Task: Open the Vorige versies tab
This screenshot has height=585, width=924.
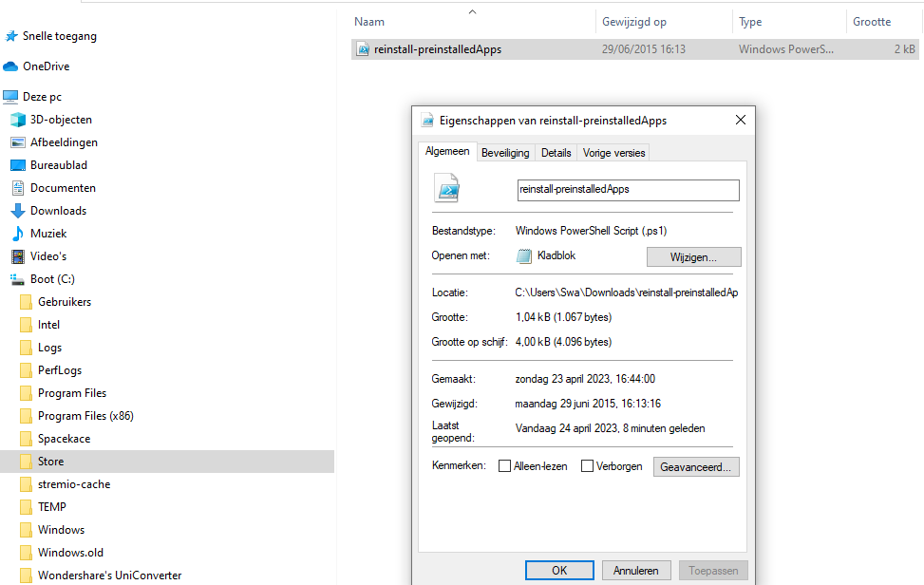Action: pos(613,153)
